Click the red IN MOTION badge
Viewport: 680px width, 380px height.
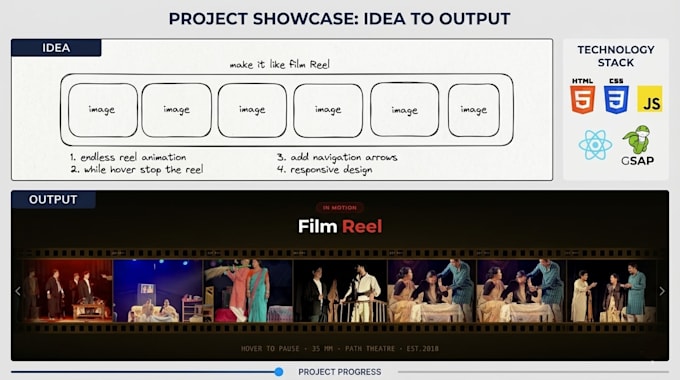click(340, 208)
